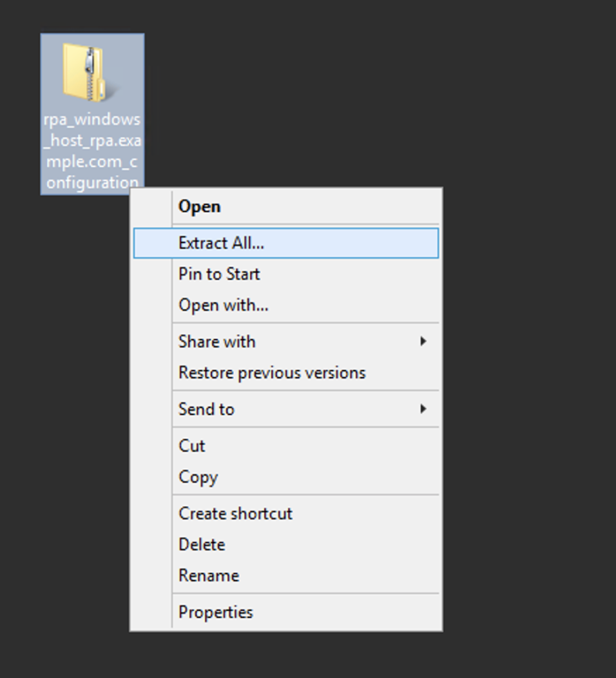Image resolution: width=616 pixels, height=678 pixels.
Task: Open the Share with submenu entry
Action: pyautogui.click(x=285, y=342)
